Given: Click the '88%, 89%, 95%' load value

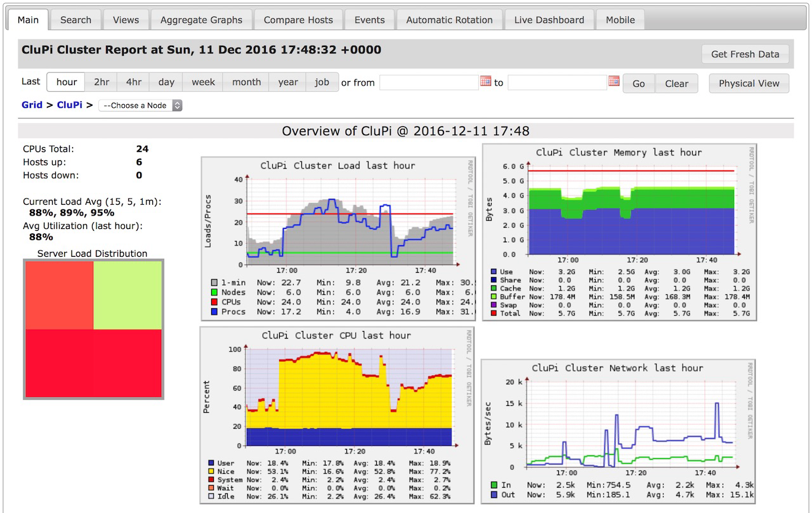Looking at the screenshot, I should pyautogui.click(x=72, y=213).
